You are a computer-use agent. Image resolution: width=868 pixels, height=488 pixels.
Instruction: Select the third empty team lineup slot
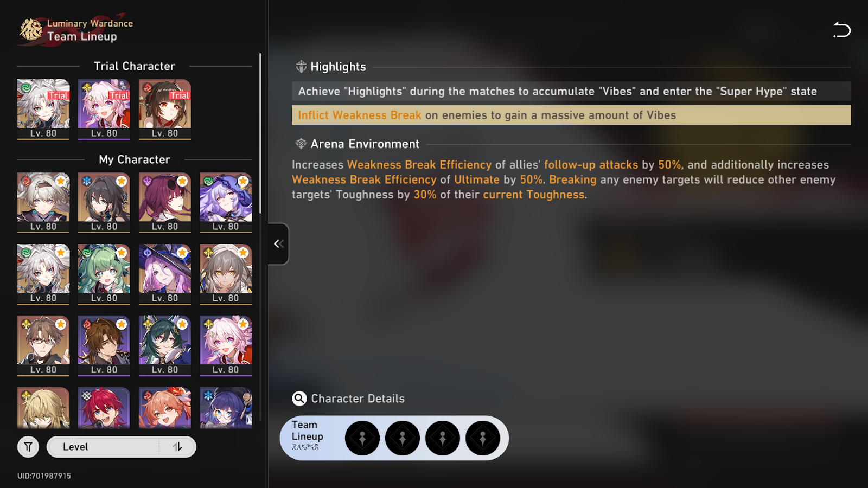point(443,438)
